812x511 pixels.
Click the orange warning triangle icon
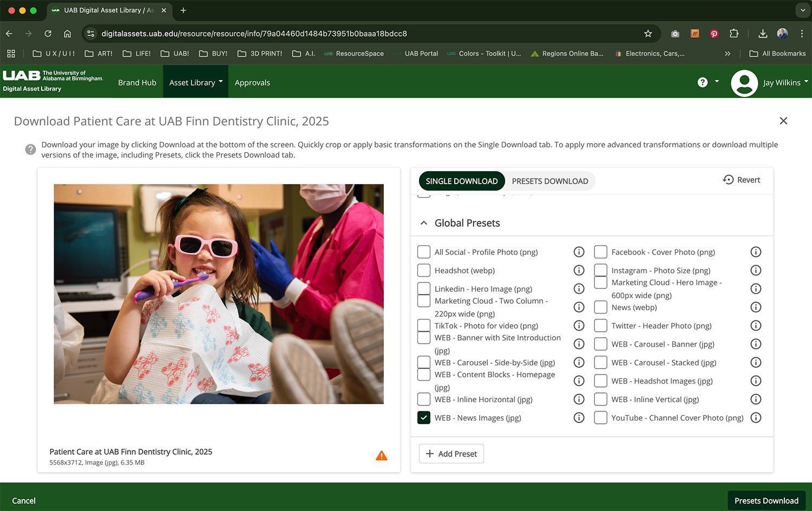382,456
